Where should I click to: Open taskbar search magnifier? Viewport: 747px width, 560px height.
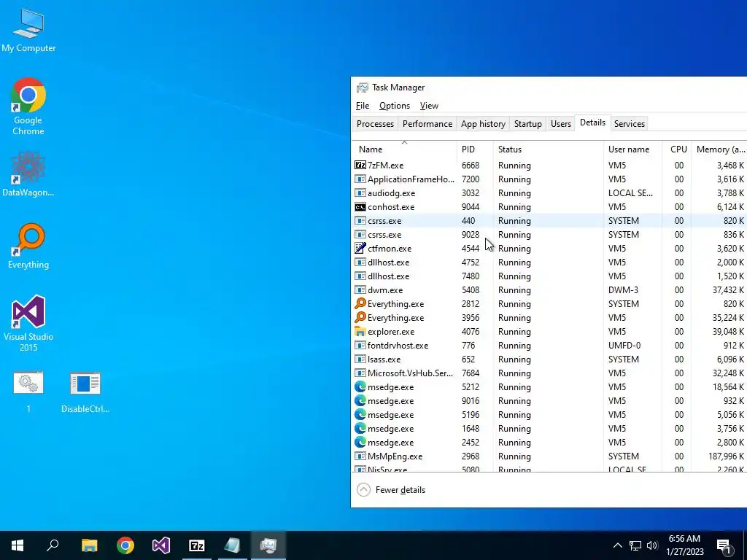click(53, 545)
